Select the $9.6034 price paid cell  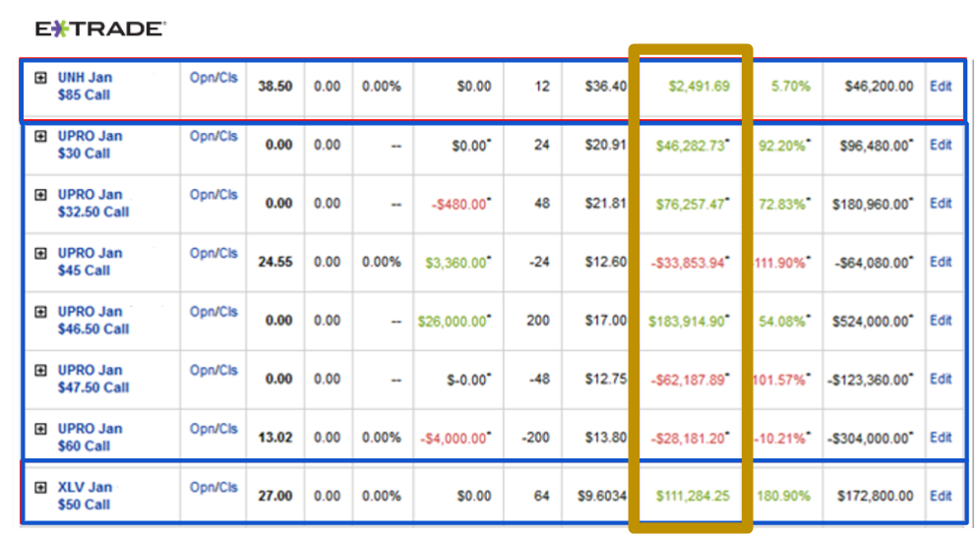pyautogui.click(x=602, y=497)
